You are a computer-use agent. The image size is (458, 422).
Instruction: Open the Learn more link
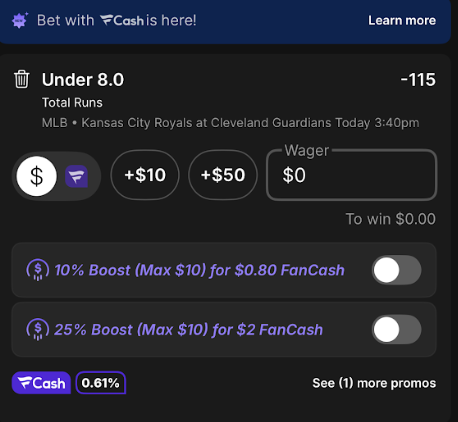402,20
